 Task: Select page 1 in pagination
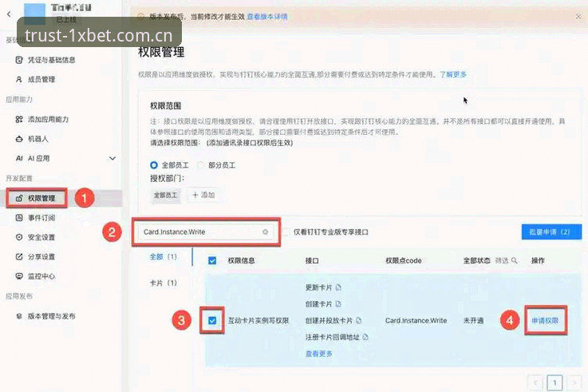(554, 382)
